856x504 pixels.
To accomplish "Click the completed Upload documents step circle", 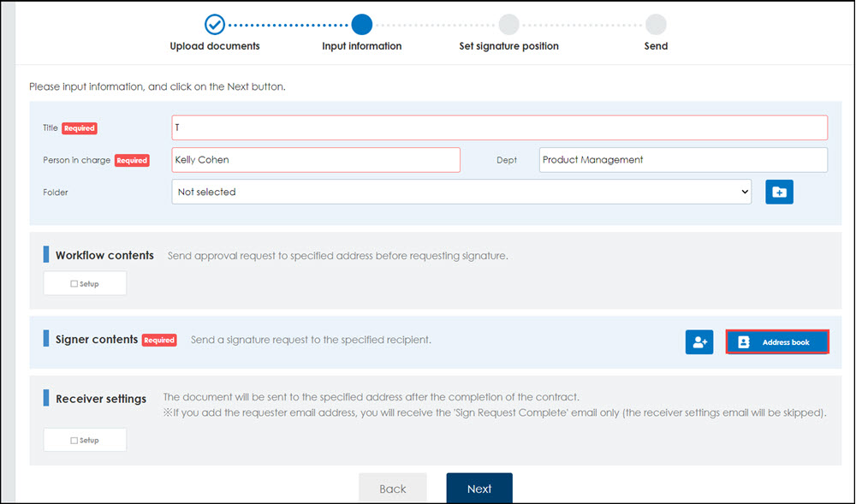I will click(215, 25).
